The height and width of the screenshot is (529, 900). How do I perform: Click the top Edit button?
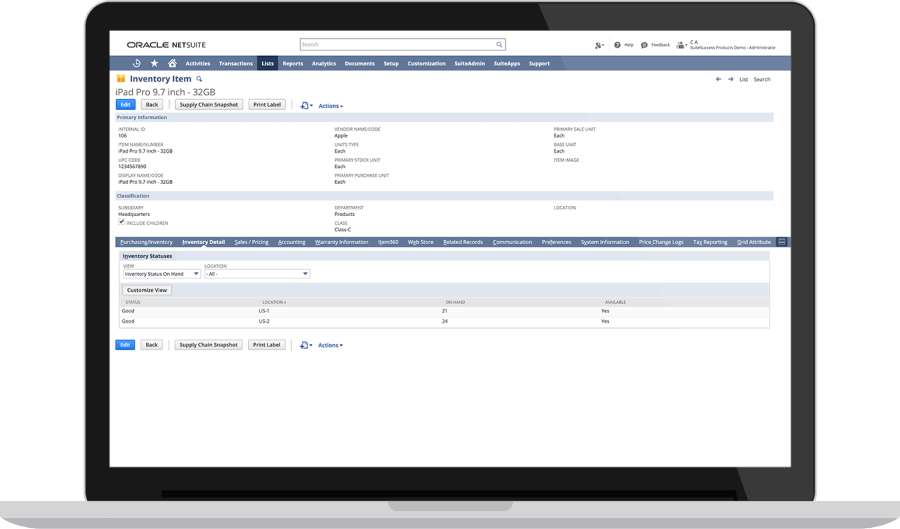(126, 104)
